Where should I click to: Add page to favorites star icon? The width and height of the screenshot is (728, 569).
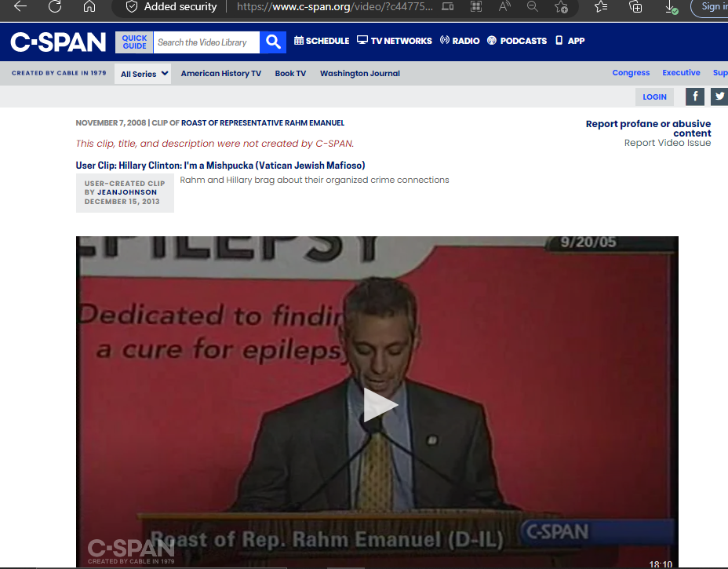(x=561, y=6)
